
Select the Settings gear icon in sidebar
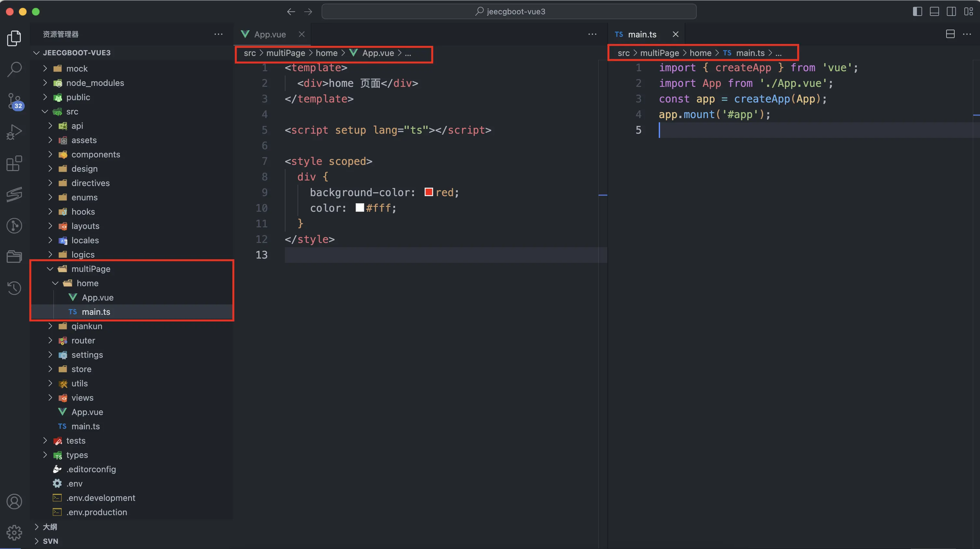point(15,533)
